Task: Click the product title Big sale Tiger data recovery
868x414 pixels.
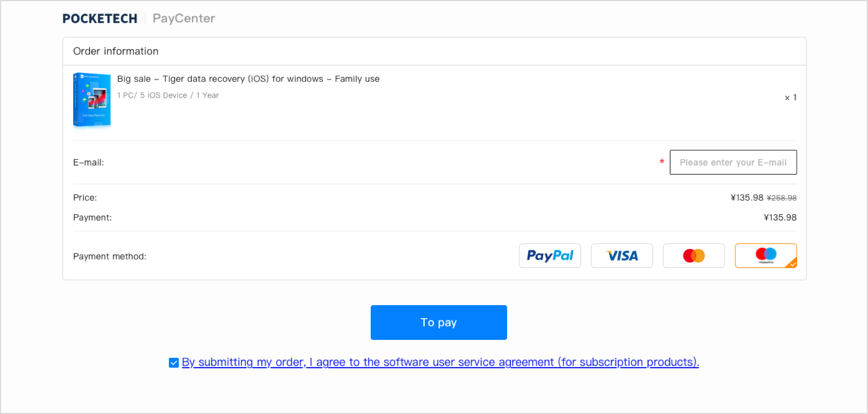Action: click(248, 79)
